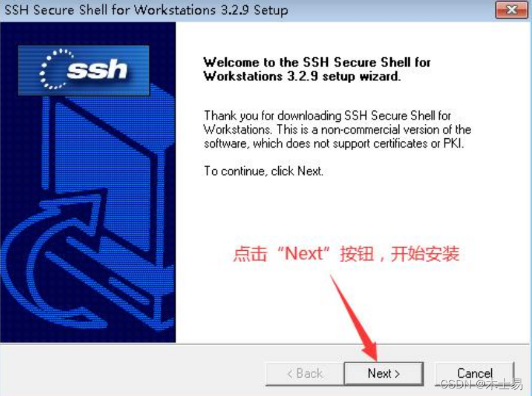
Task: Click the ssh logo in the blue banner
Action: (x=84, y=70)
